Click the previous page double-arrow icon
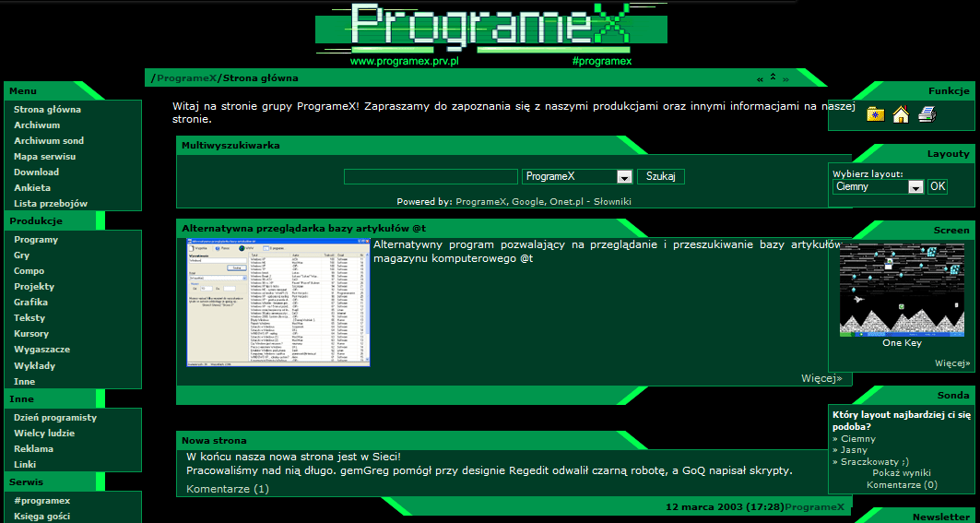 click(x=760, y=79)
